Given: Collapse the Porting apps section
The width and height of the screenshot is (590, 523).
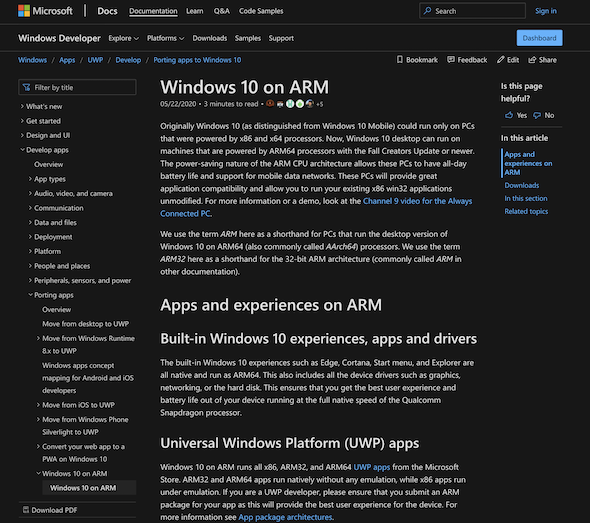Looking at the screenshot, I should click(51, 295).
